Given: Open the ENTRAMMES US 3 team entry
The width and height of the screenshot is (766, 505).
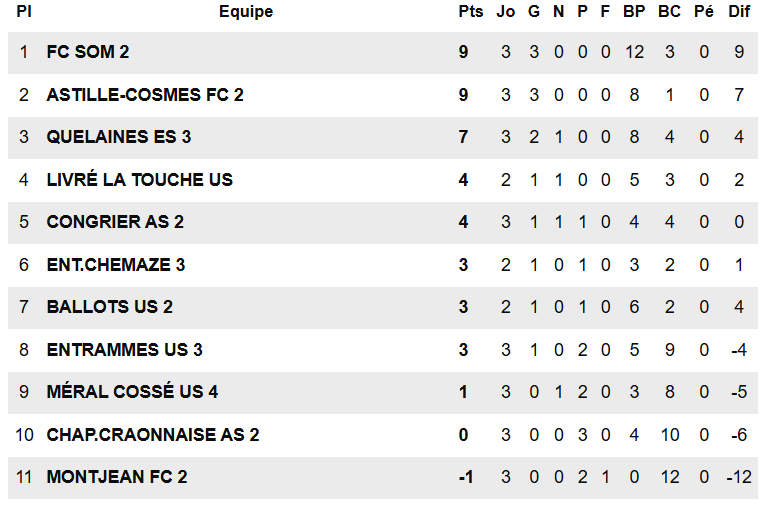Looking at the screenshot, I should (x=124, y=350).
